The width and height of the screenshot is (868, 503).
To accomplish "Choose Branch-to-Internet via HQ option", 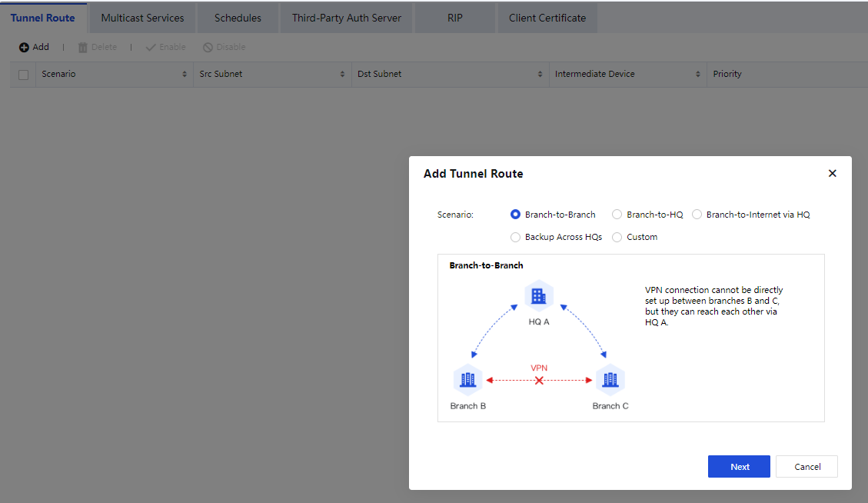I will click(697, 215).
